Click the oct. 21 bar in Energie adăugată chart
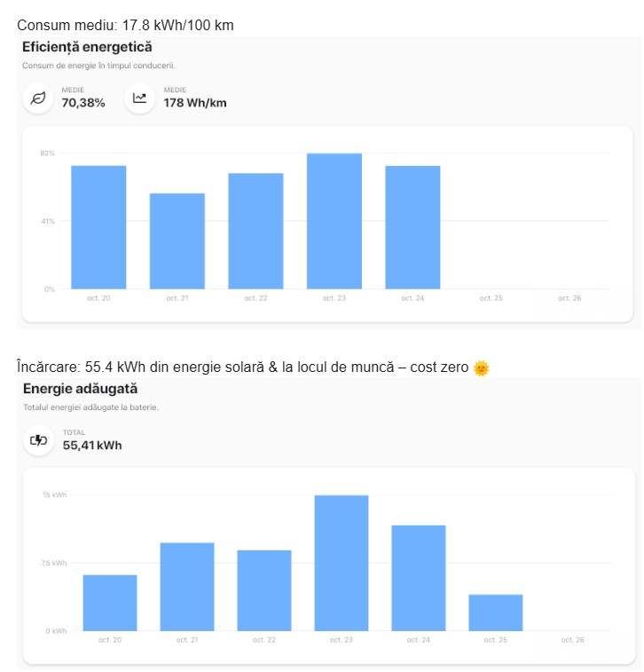Screen dimensions: 644x672 [x=187, y=586]
